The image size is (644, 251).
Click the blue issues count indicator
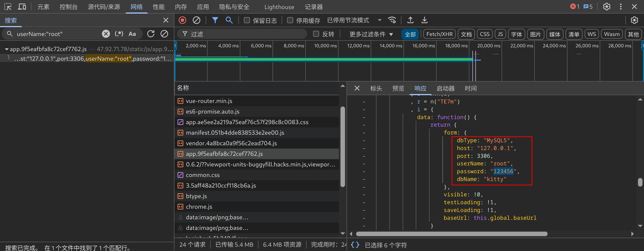coord(588,7)
